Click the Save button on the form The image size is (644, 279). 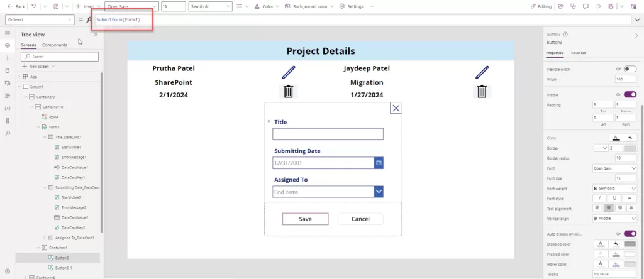tap(305, 219)
